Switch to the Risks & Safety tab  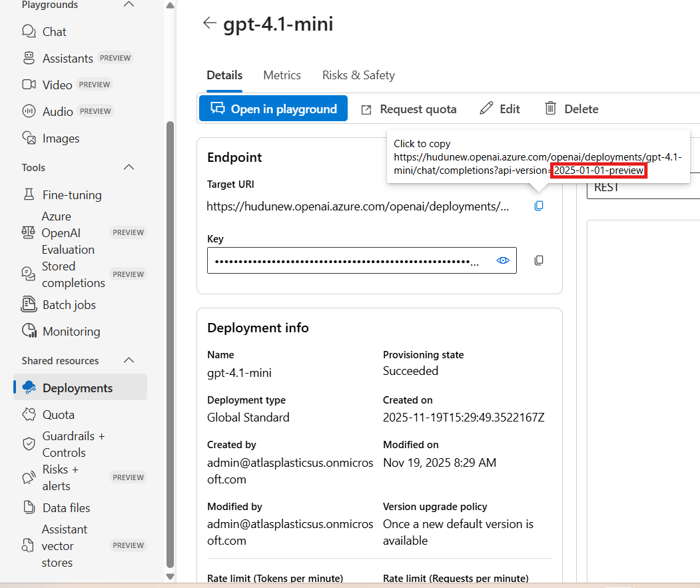358,75
